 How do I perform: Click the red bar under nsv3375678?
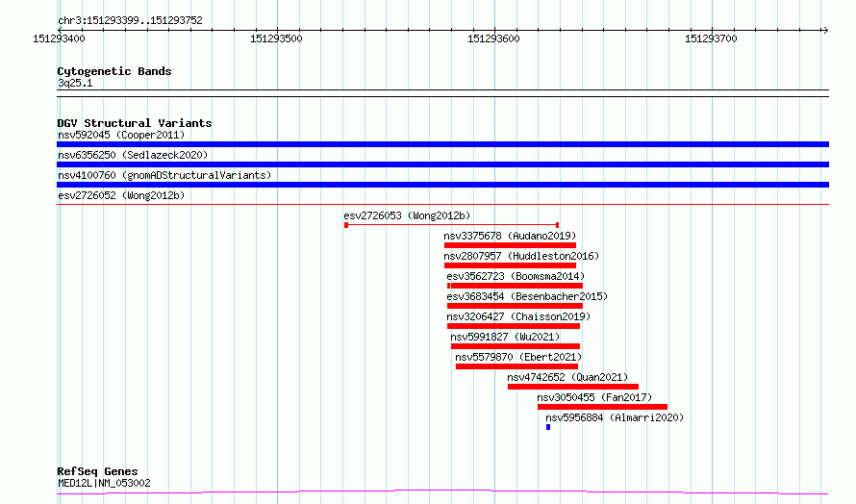(x=510, y=245)
